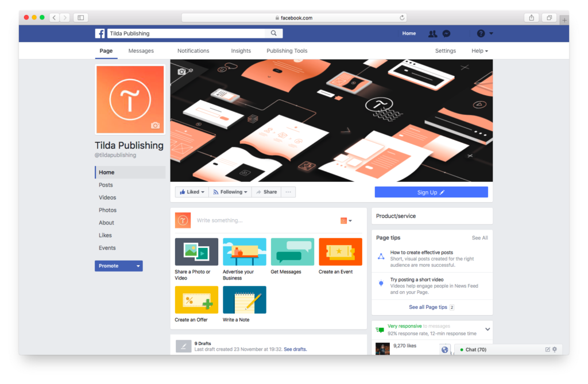
Task: Toggle the Safari sidebar button
Action: pyautogui.click(x=80, y=18)
